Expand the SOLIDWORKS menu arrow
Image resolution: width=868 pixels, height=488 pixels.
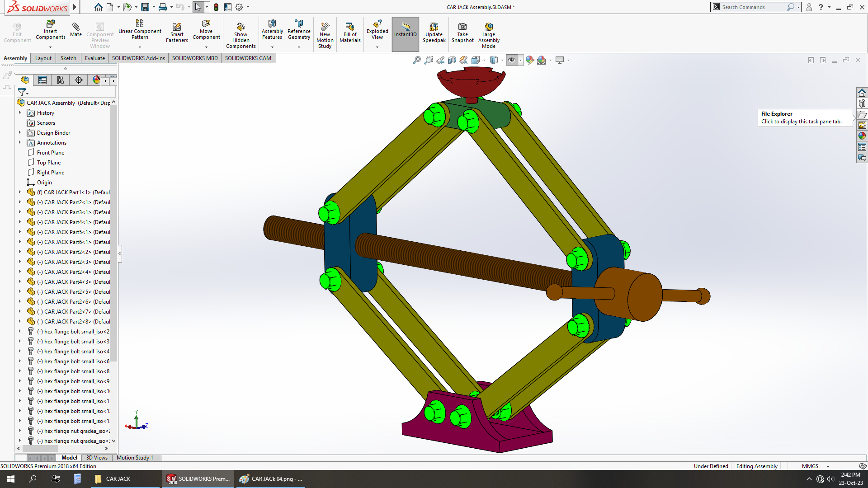(75, 7)
